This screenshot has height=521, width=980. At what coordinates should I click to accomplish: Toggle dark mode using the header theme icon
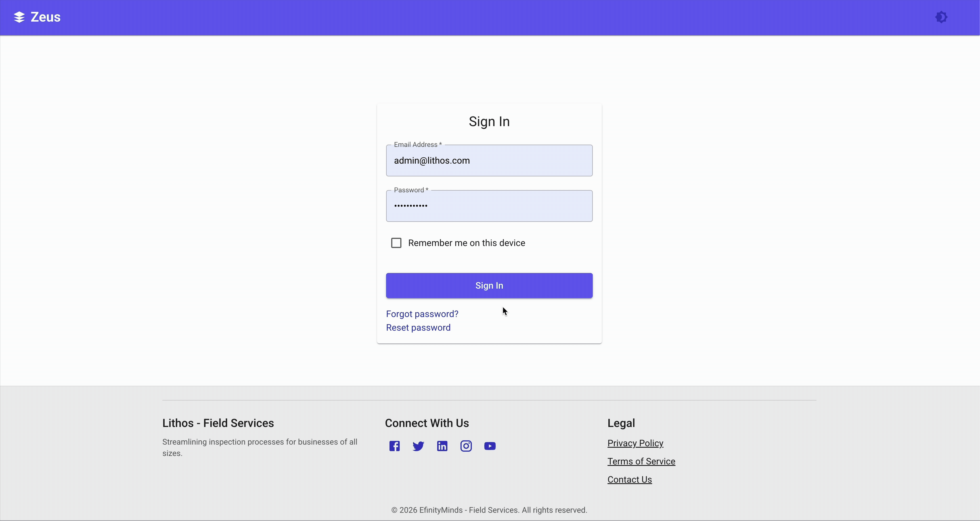[x=942, y=17]
